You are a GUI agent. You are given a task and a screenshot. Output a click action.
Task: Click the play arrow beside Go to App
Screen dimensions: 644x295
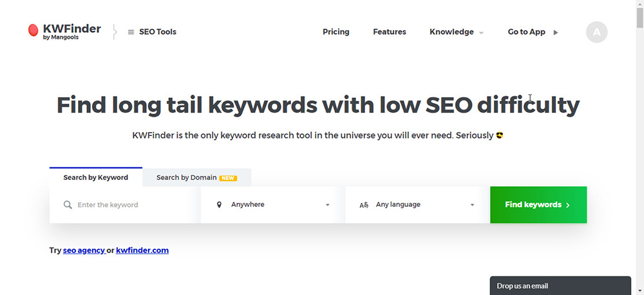556,32
